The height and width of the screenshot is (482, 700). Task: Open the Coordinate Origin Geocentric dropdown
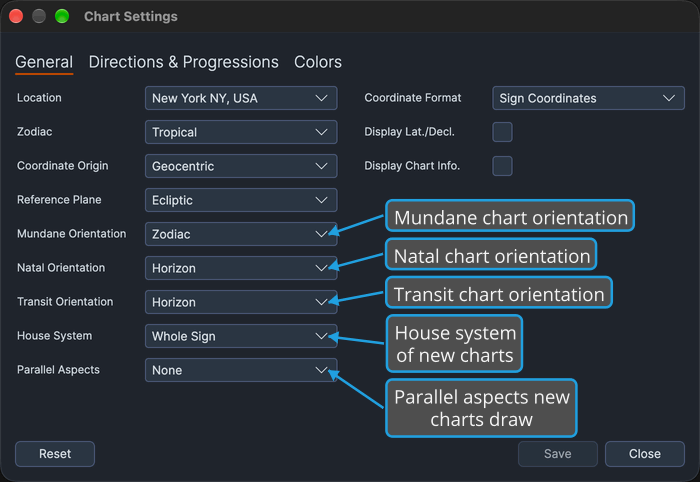(x=241, y=166)
